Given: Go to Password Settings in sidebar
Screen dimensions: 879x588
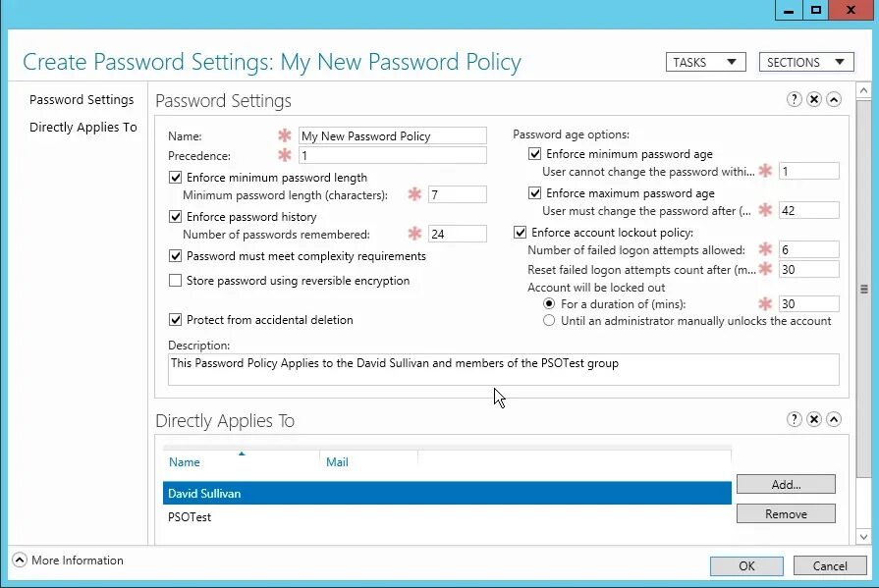Looking at the screenshot, I should pos(82,100).
